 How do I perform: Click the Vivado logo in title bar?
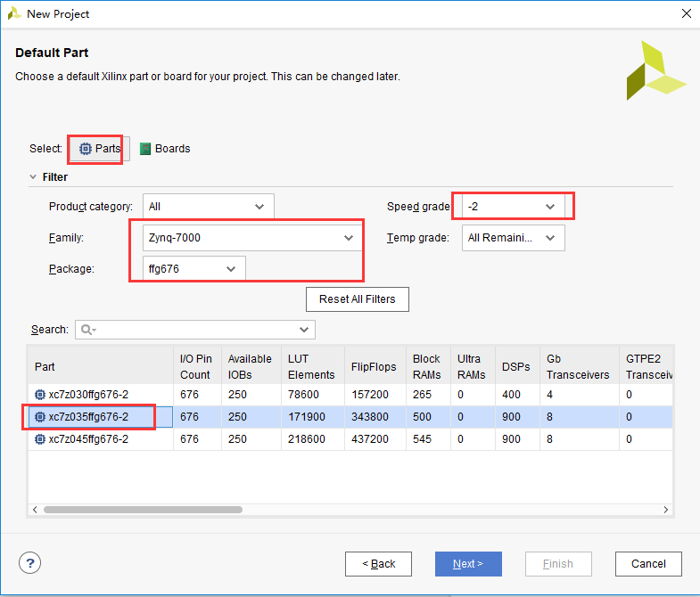point(14,13)
